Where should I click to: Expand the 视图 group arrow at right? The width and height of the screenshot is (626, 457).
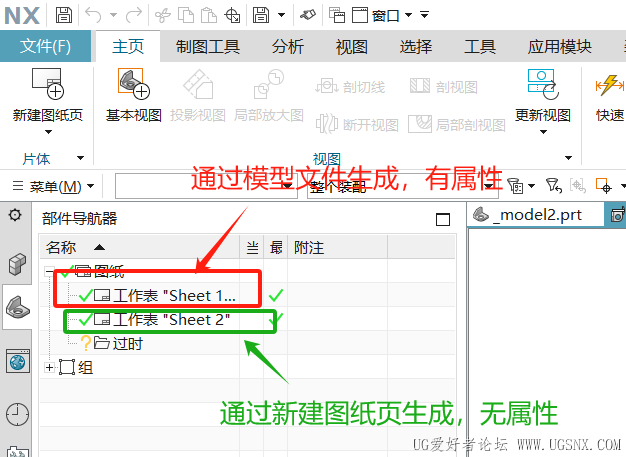point(569,158)
